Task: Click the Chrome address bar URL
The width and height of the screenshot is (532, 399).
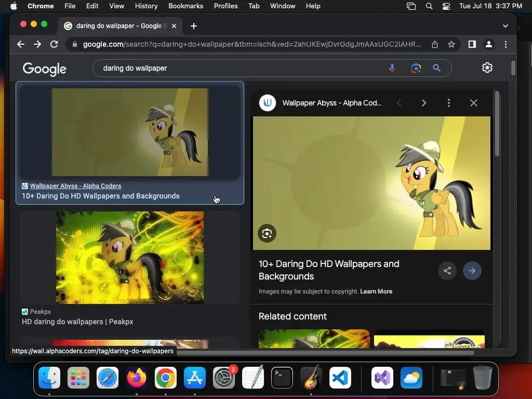Action: [252, 45]
